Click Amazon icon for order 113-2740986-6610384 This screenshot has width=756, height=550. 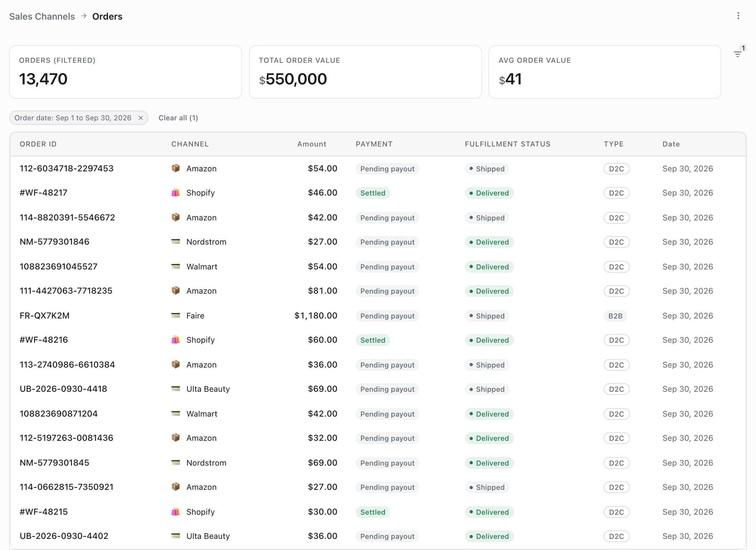(176, 364)
